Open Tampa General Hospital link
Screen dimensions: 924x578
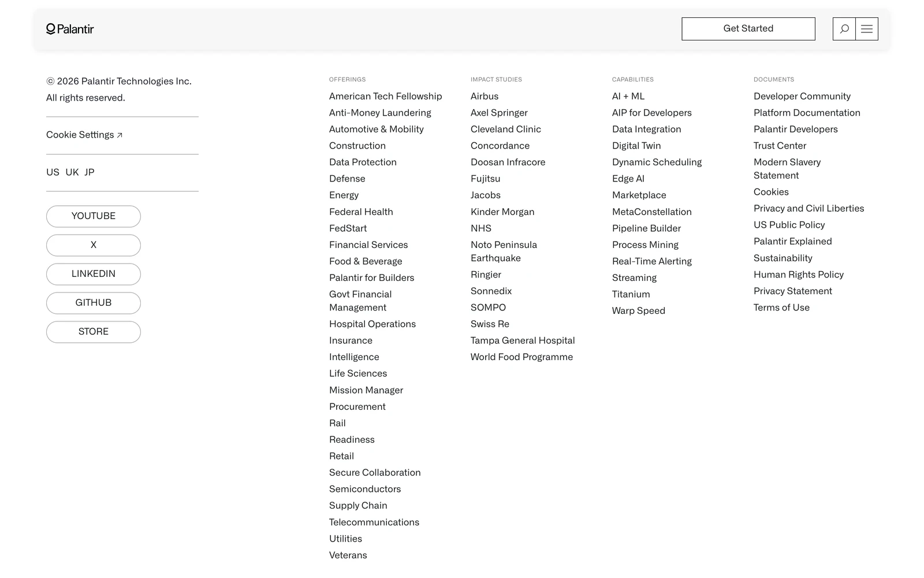coord(523,341)
